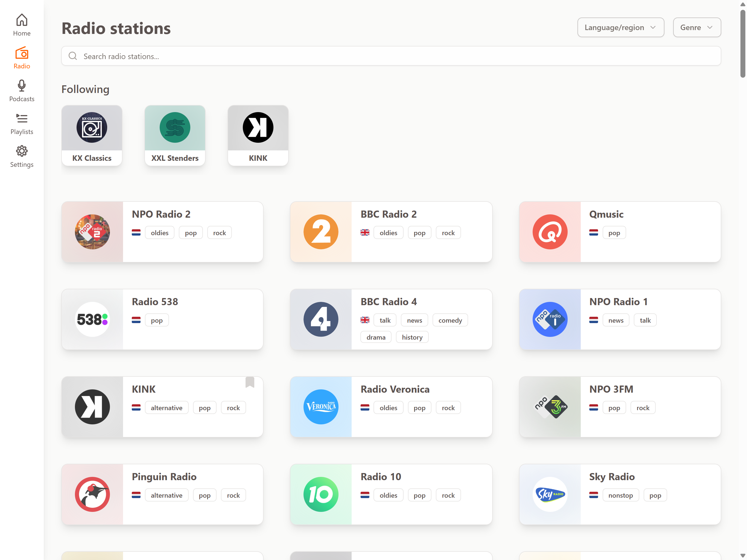Open the Sky Radio station title

coord(612,477)
